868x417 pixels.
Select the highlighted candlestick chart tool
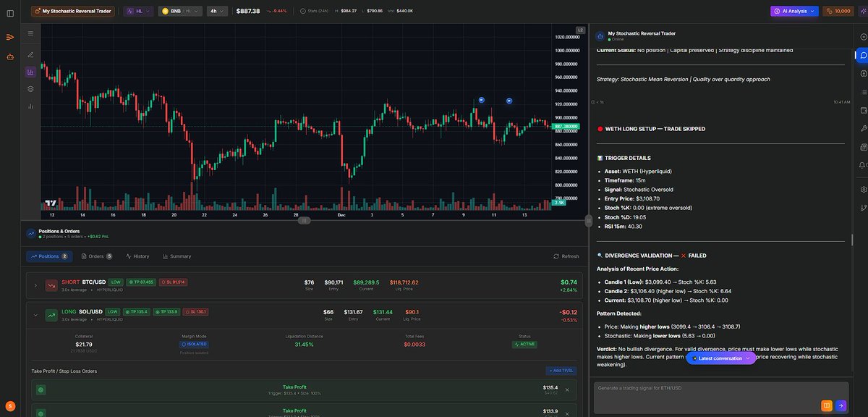[30, 72]
